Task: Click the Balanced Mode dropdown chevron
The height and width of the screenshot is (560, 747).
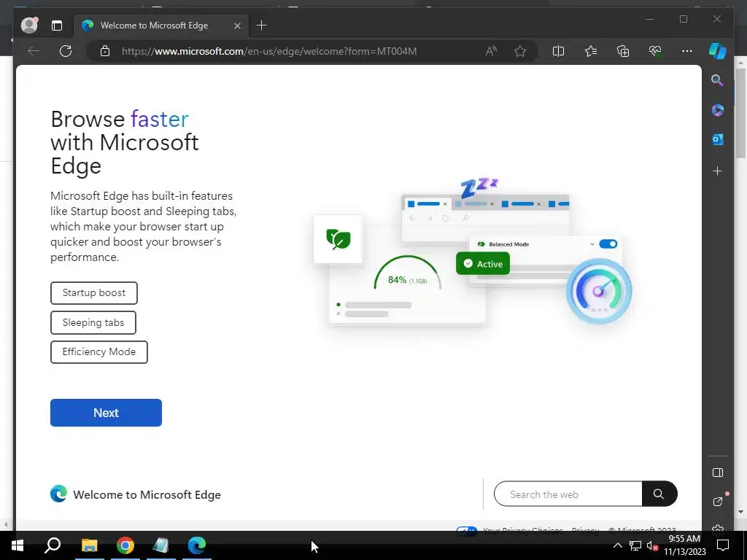Action: 592,244
